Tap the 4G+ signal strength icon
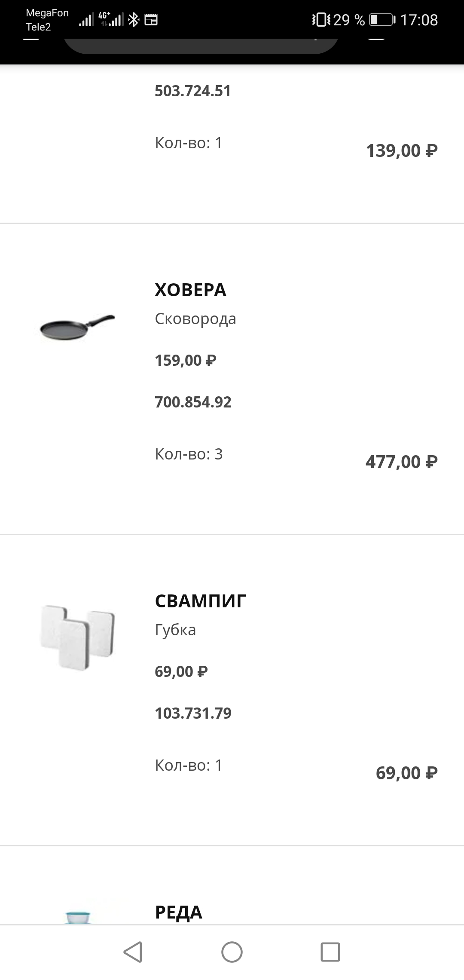The width and height of the screenshot is (464, 980). click(112, 19)
